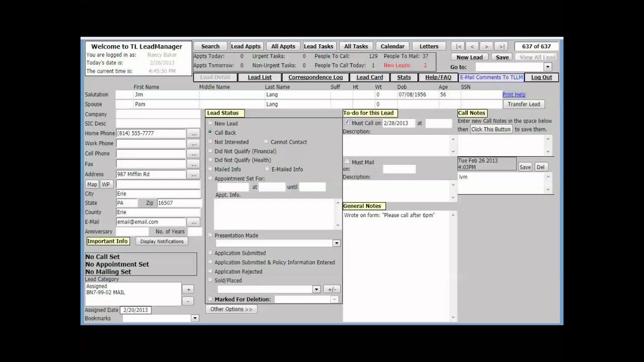This screenshot has width=644, height=362.
Task: Click the Print Help link
Action: click(514, 95)
